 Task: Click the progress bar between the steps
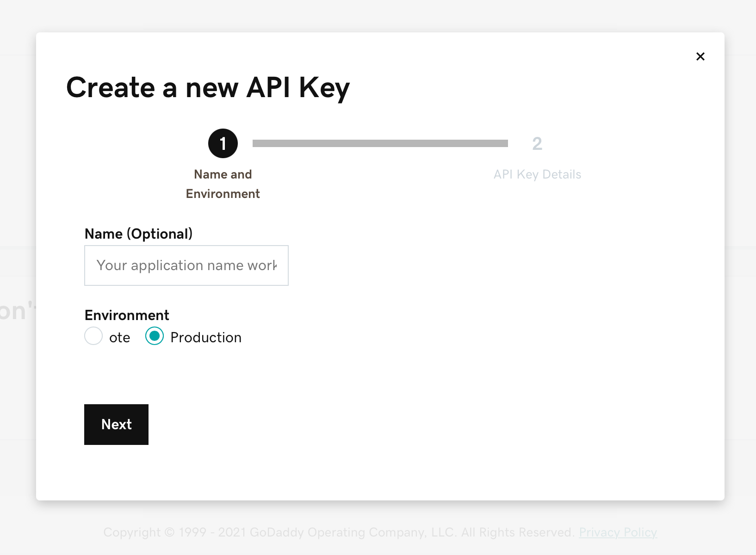[x=380, y=143]
